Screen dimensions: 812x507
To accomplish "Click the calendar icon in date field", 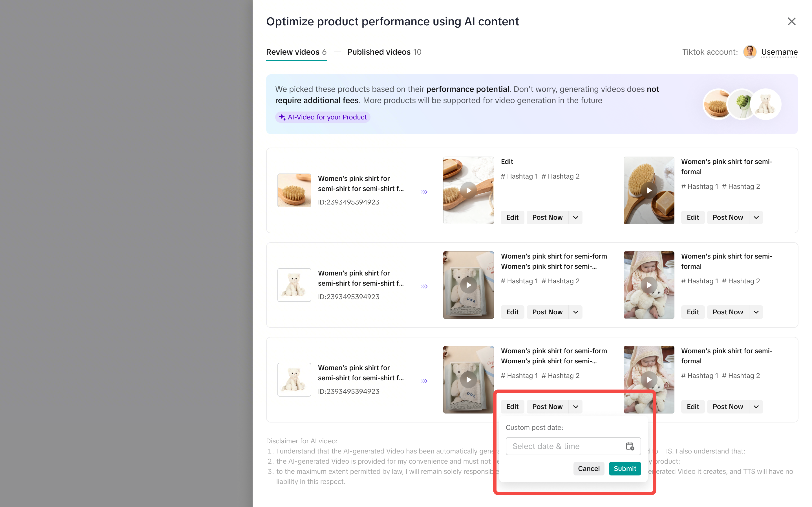I will 630,446.
